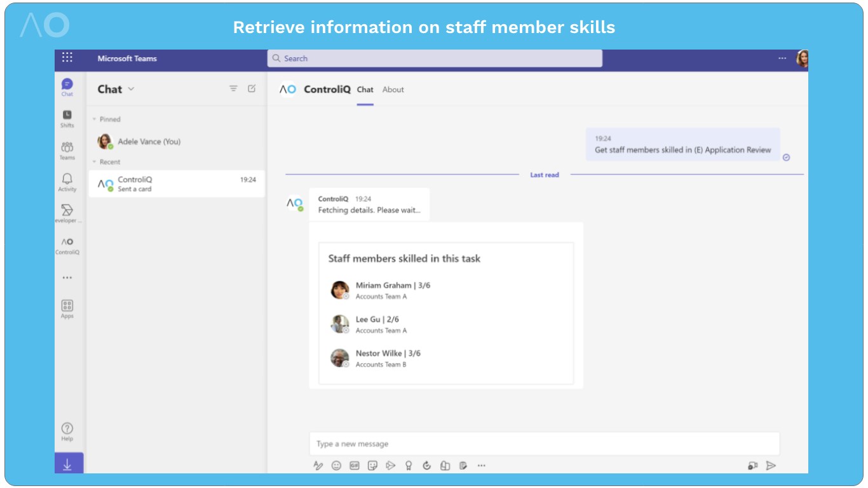Expand the Chat heading dropdown
This screenshot has width=868, height=488.
coord(132,89)
